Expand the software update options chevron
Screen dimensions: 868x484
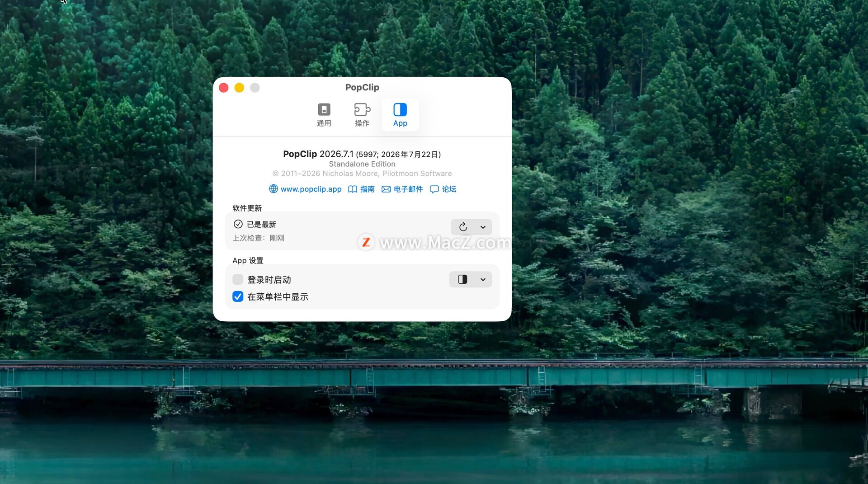point(483,227)
